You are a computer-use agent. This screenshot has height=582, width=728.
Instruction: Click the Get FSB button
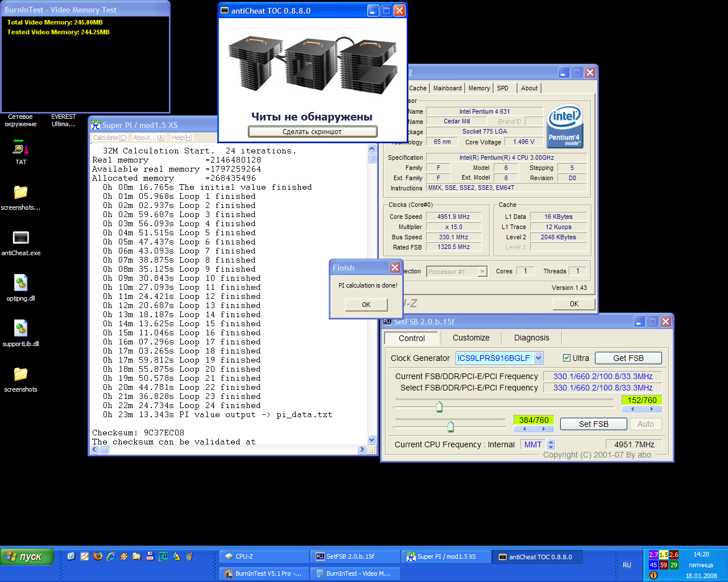pyautogui.click(x=628, y=358)
